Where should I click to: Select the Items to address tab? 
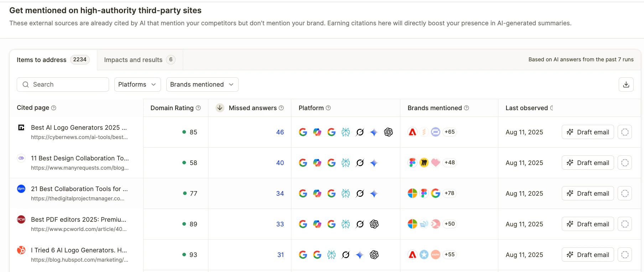pyautogui.click(x=53, y=60)
